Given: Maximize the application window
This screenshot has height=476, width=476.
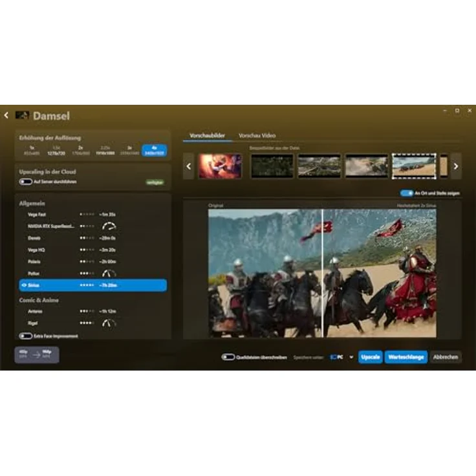Looking at the screenshot, I should coord(457,111).
